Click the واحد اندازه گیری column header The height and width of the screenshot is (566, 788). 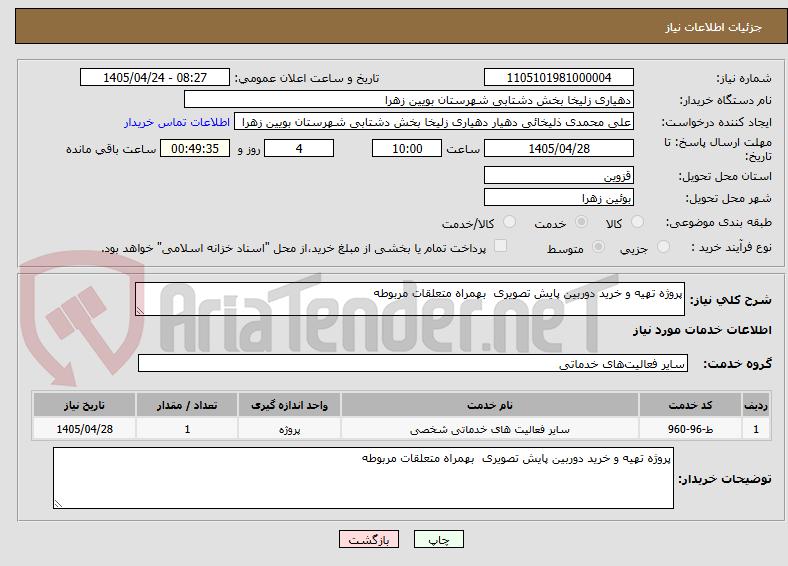tap(289, 405)
